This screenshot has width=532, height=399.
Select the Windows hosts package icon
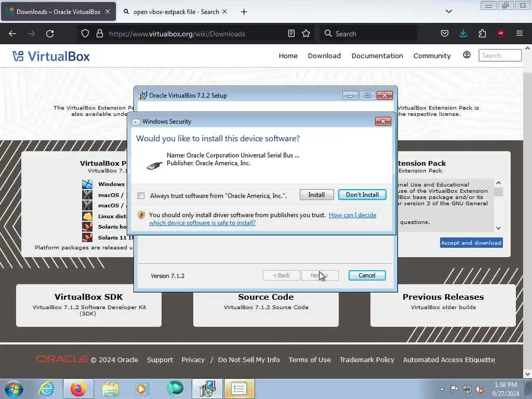(87, 184)
